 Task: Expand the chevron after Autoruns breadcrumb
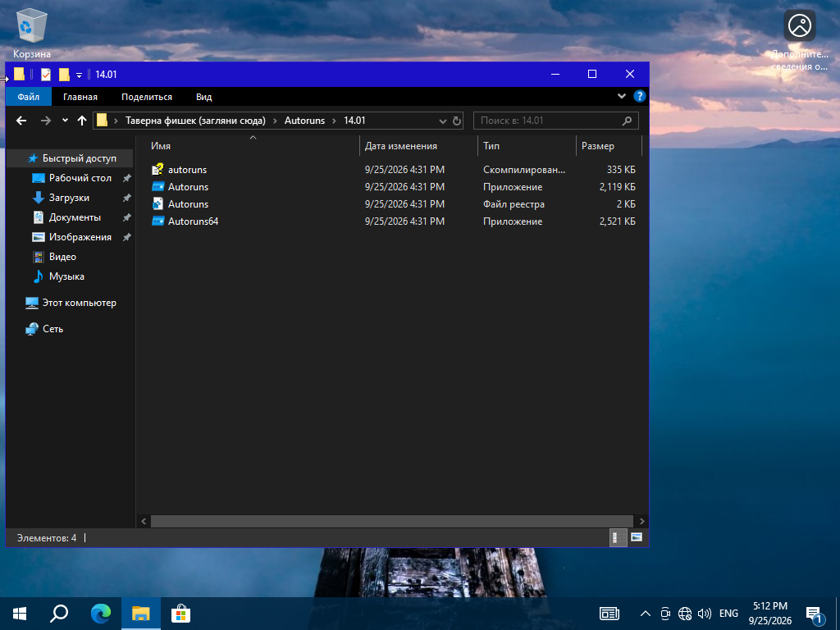pyautogui.click(x=335, y=121)
